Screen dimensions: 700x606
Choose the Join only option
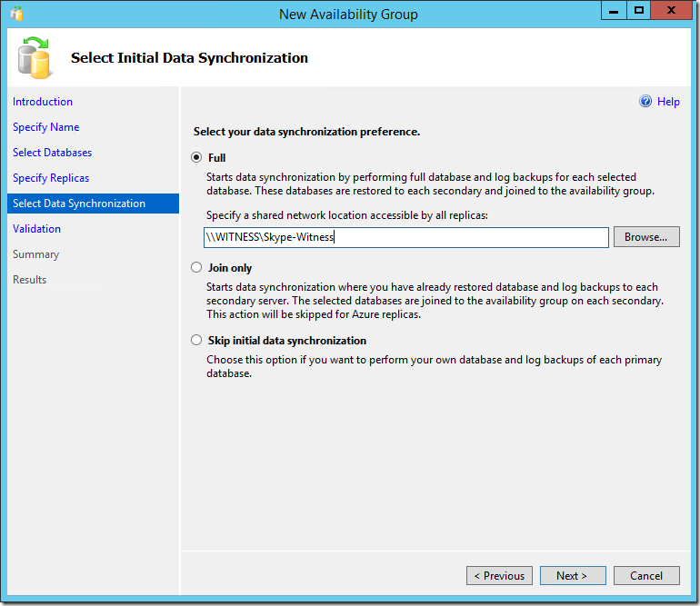coord(196,267)
